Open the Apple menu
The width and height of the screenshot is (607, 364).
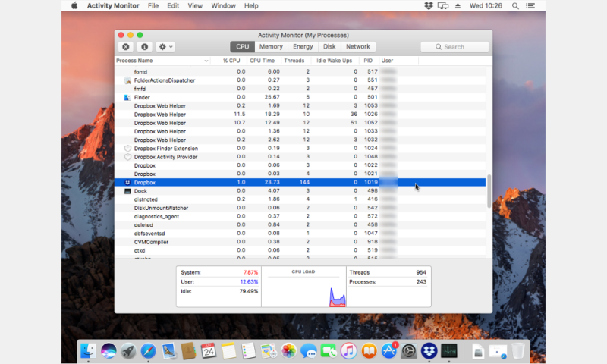pos(74,5)
